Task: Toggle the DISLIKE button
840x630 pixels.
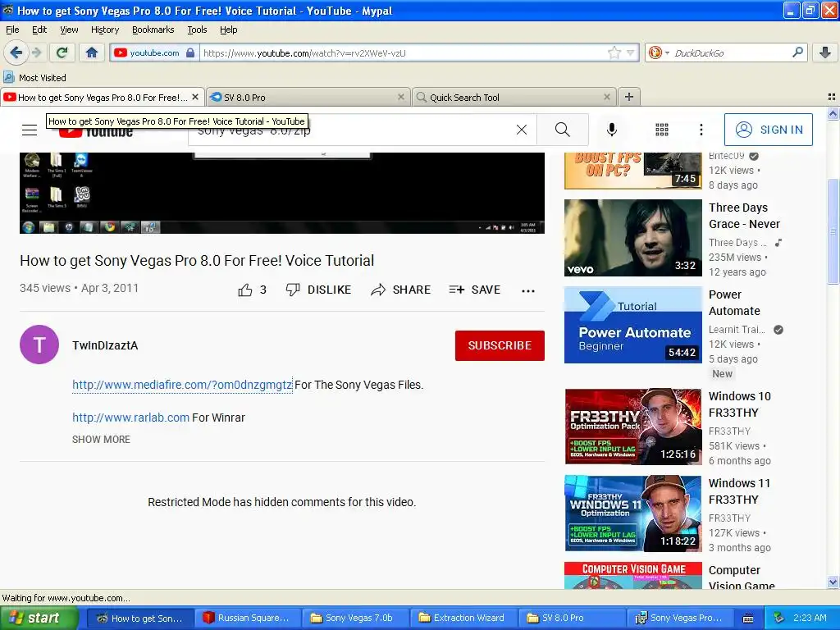Action: pyautogui.click(x=318, y=290)
